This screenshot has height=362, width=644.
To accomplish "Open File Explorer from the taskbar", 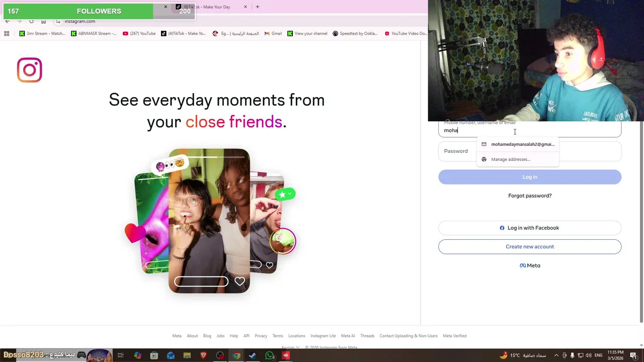I will (187, 355).
